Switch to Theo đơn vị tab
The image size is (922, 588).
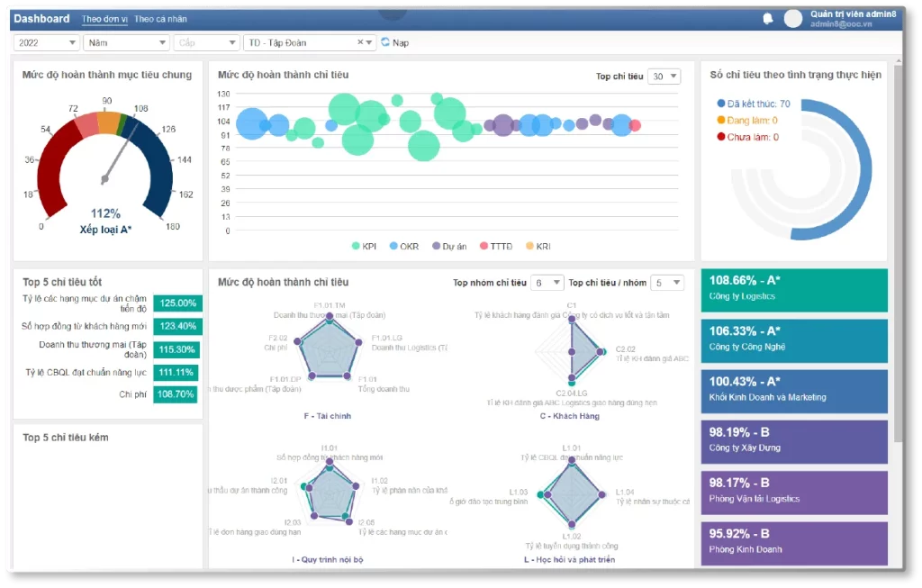point(104,19)
